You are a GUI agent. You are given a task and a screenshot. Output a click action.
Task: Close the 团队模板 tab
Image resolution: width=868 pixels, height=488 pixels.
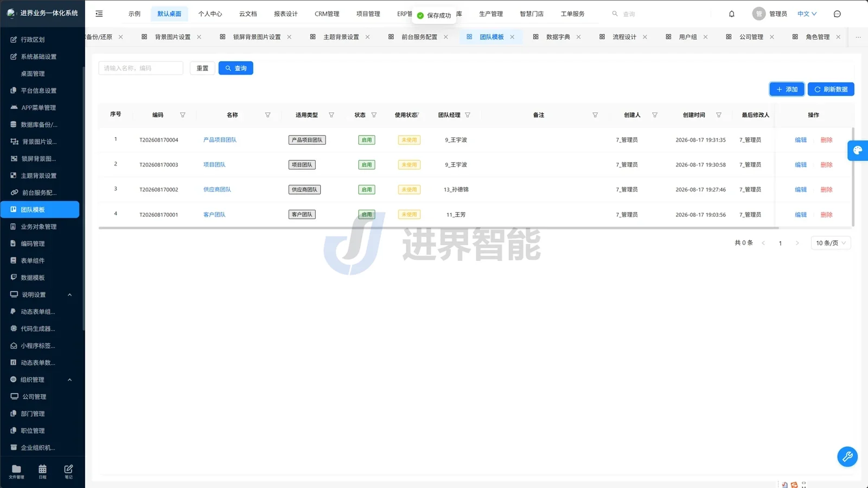click(x=512, y=37)
